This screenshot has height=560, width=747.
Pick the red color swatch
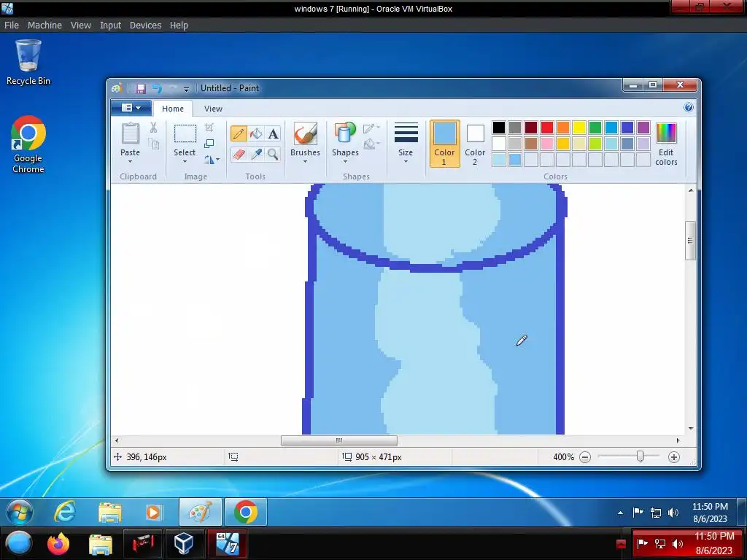pos(547,127)
